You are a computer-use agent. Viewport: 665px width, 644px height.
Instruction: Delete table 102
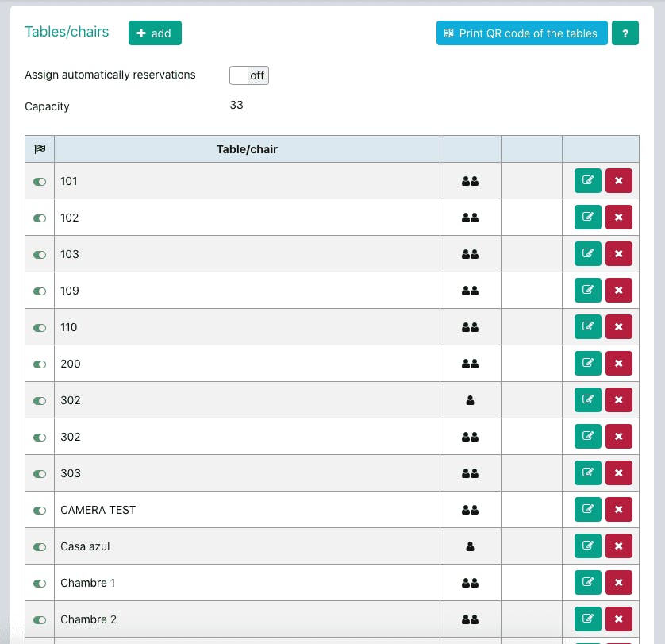(x=619, y=217)
